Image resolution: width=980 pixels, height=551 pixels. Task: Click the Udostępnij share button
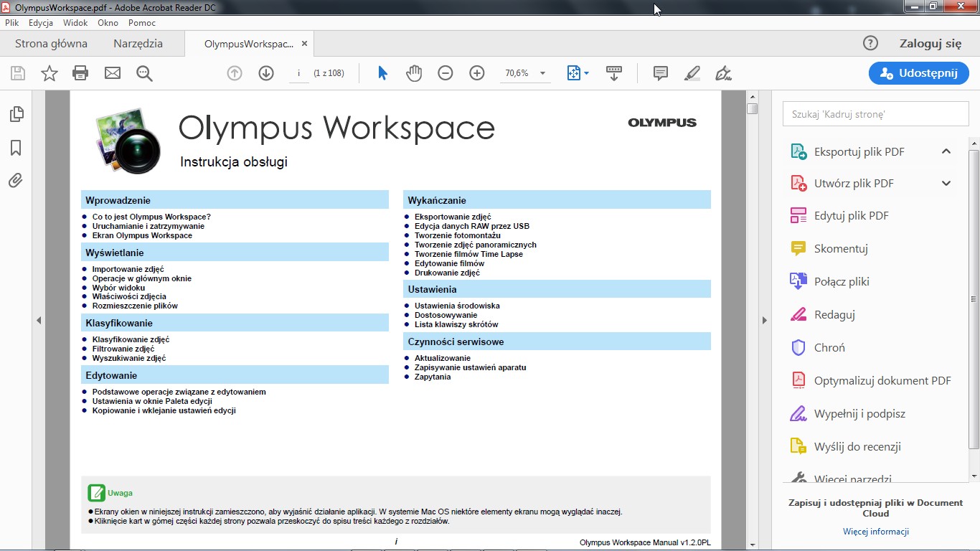coord(918,73)
